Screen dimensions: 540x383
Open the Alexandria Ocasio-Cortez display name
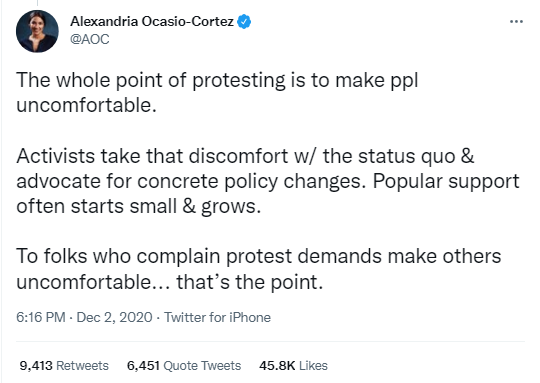pos(152,22)
